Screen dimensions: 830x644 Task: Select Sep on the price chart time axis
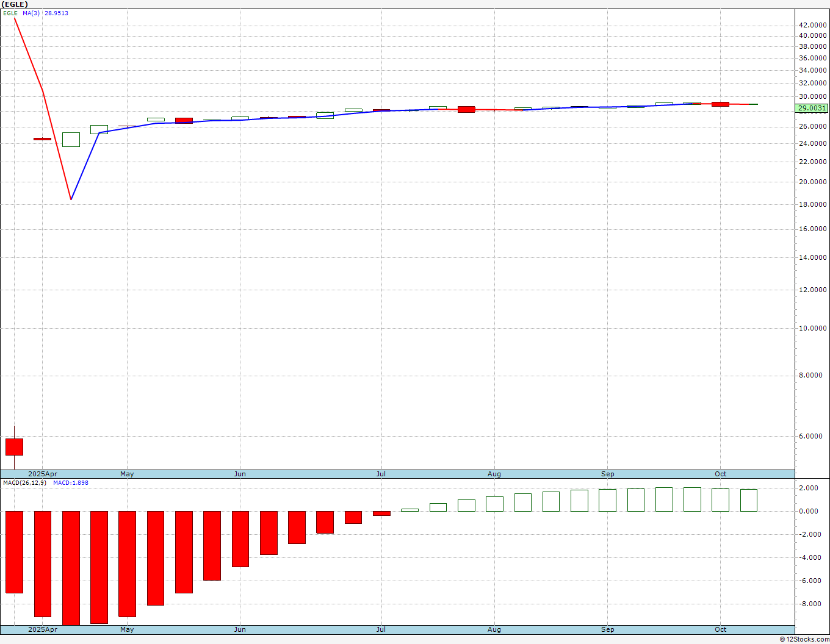point(608,474)
